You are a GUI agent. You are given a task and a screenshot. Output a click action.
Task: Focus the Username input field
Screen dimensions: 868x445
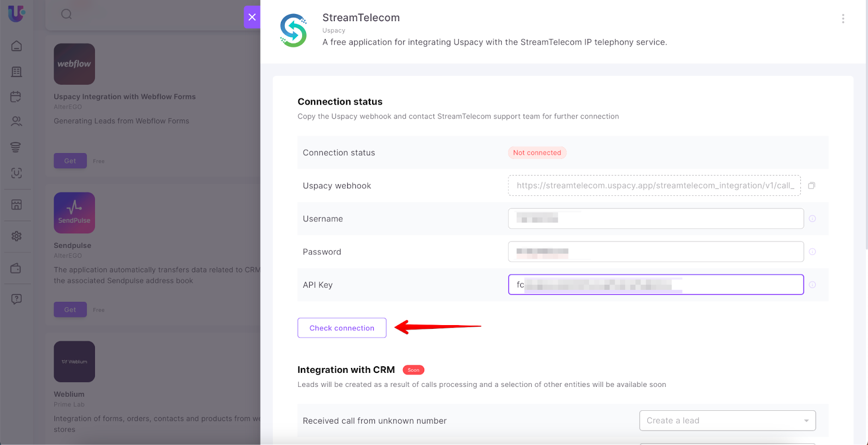656,219
